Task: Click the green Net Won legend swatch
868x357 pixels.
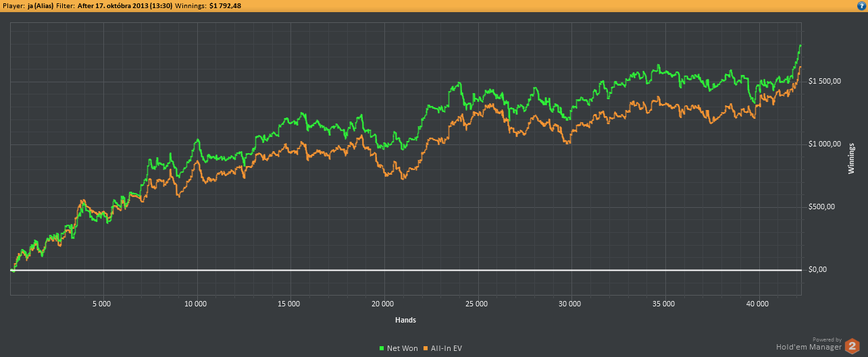Action: click(x=382, y=348)
